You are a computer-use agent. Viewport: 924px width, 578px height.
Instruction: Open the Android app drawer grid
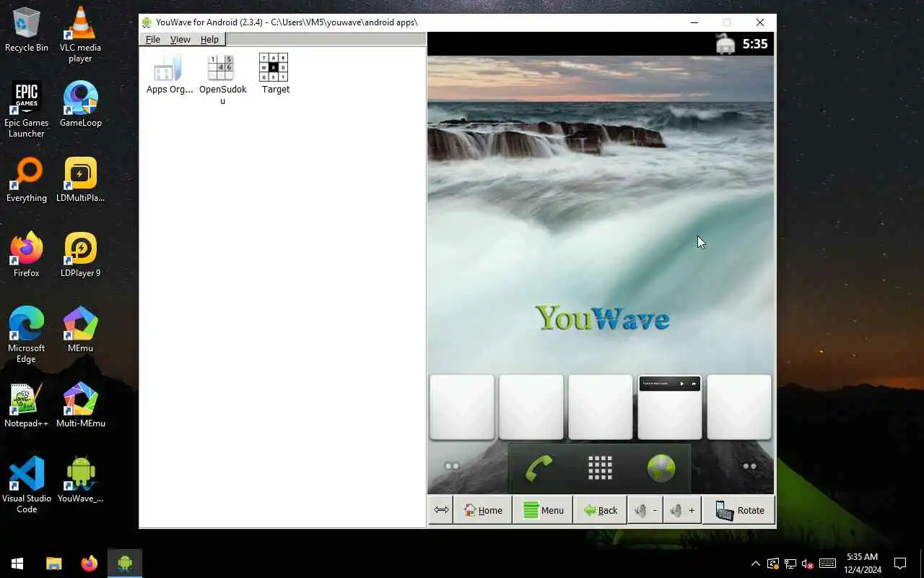point(600,468)
